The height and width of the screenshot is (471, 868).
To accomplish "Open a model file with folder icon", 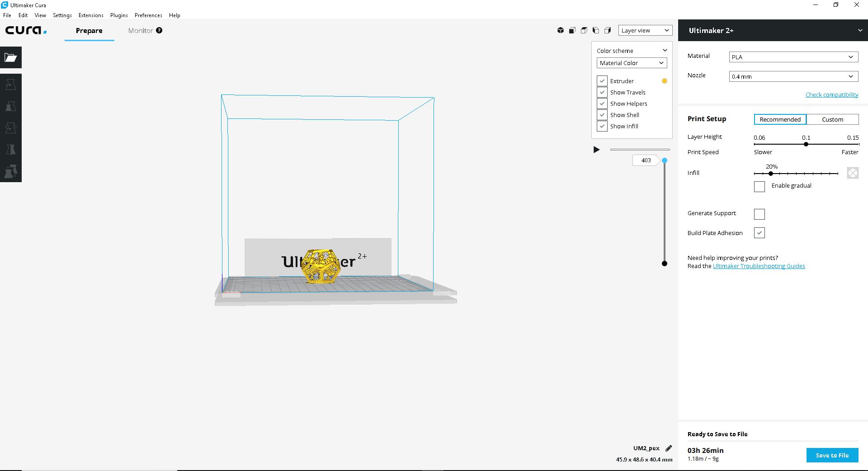I will click(11, 57).
